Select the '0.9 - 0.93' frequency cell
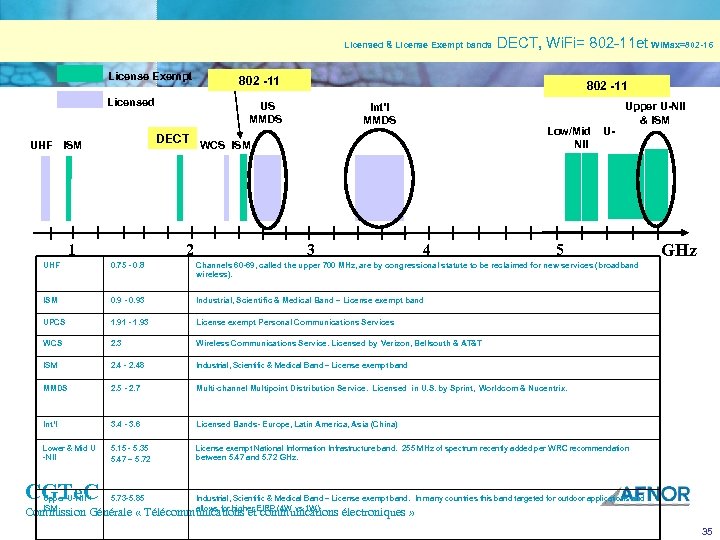 tap(127, 300)
